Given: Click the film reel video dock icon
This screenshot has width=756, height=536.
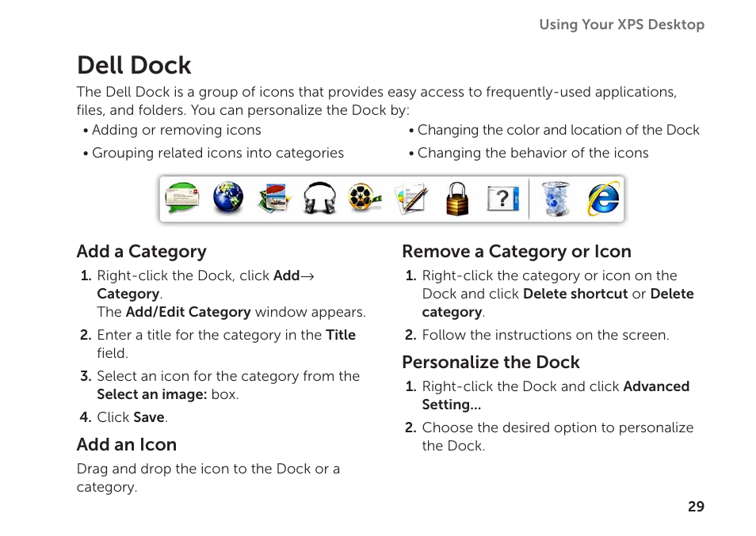Looking at the screenshot, I should tap(365, 198).
